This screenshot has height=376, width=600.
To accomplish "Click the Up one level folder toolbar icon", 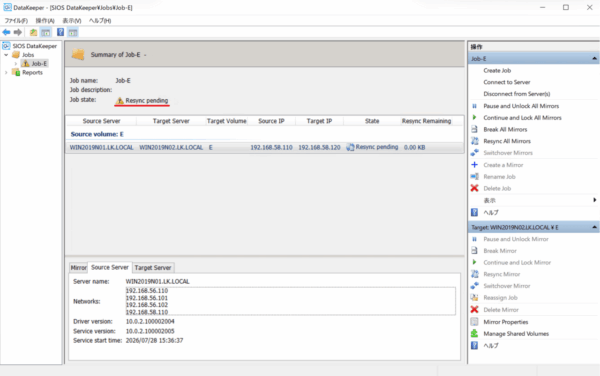I will (x=34, y=33).
